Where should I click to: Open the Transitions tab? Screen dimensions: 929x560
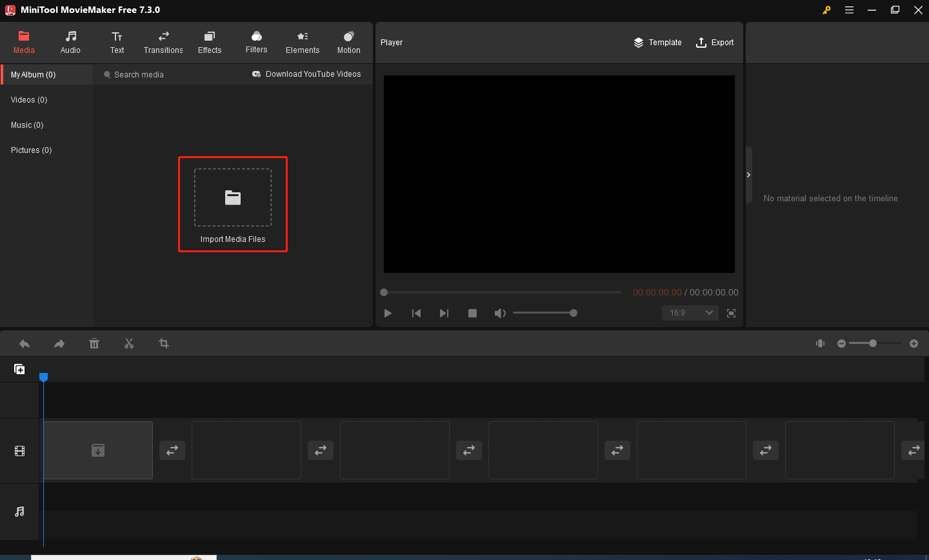(x=163, y=43)
